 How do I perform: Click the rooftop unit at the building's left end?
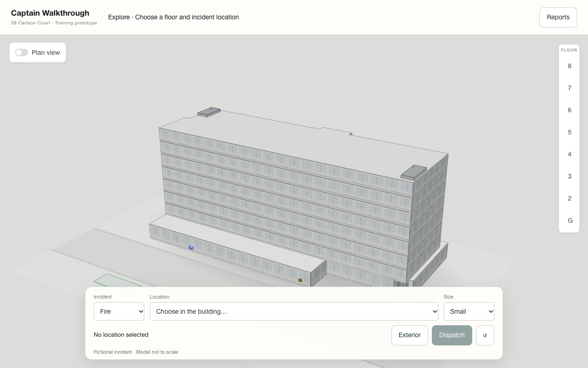click(x=209, y=112)
